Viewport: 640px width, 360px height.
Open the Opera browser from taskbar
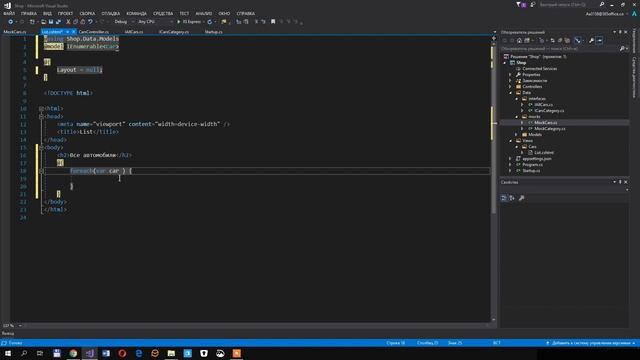tap(122, 353)
